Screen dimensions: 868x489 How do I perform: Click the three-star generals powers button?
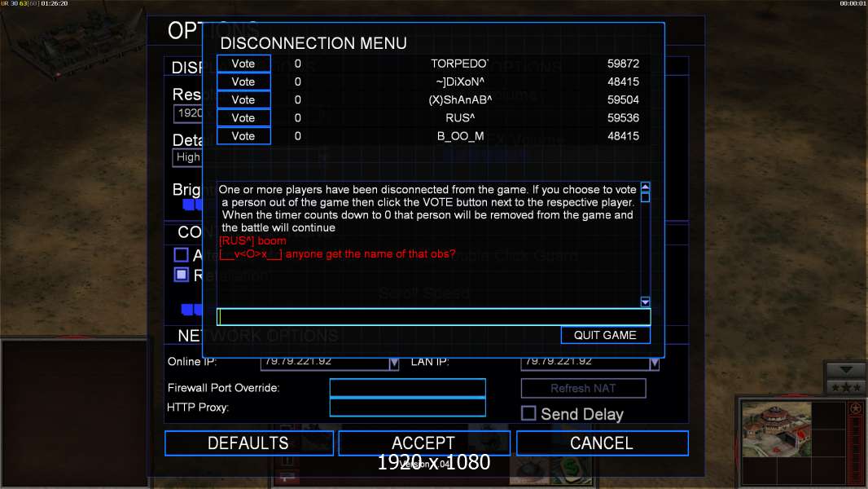pos(846,387)
